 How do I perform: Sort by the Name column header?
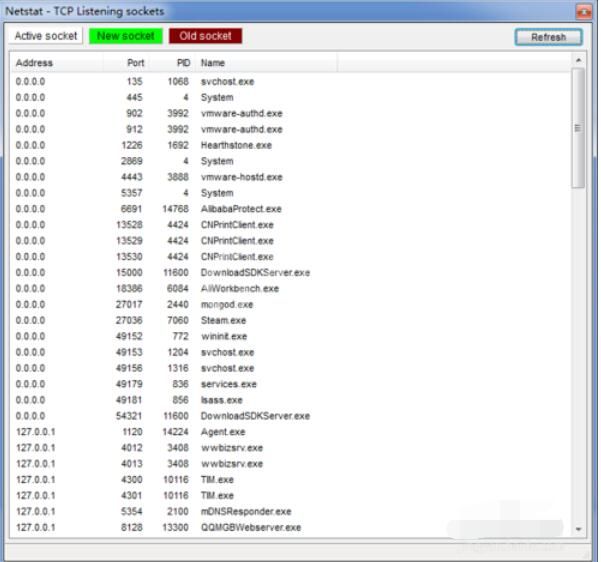(x=266, y=63)
